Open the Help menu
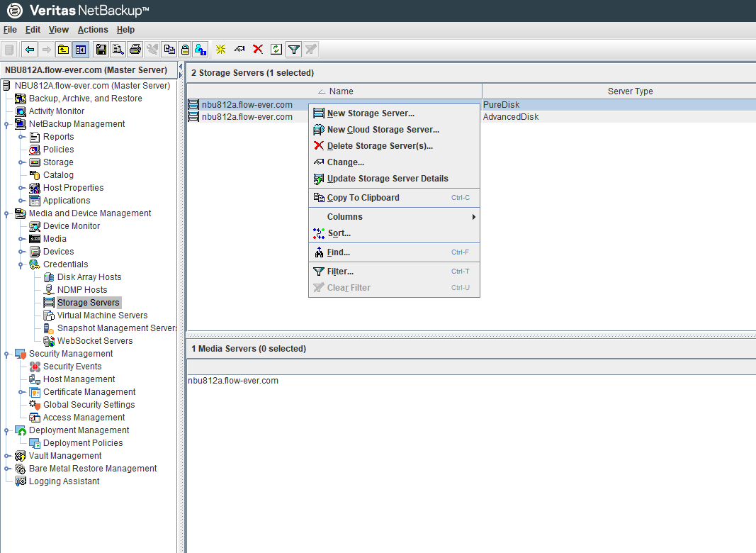 (126, 30)
